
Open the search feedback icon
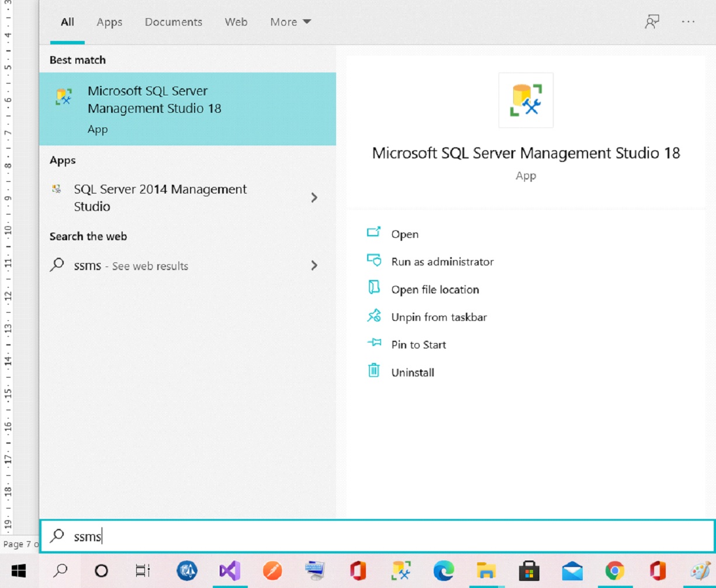pos(652,22)
